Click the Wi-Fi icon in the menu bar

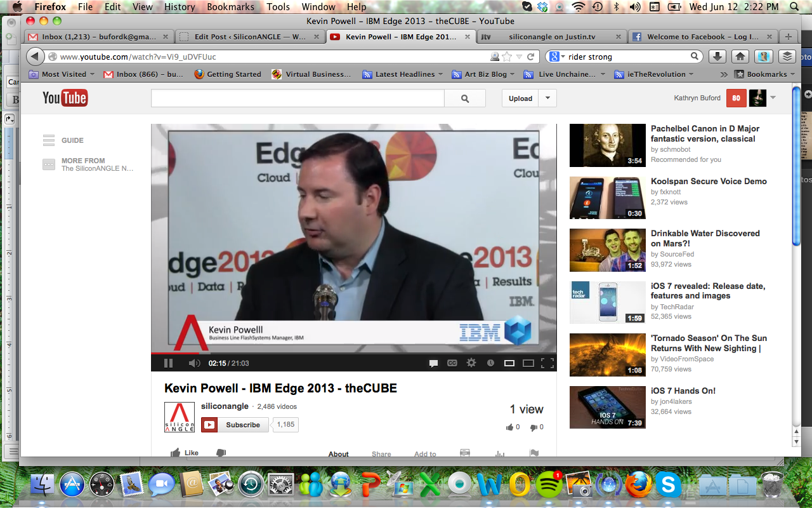578,7
